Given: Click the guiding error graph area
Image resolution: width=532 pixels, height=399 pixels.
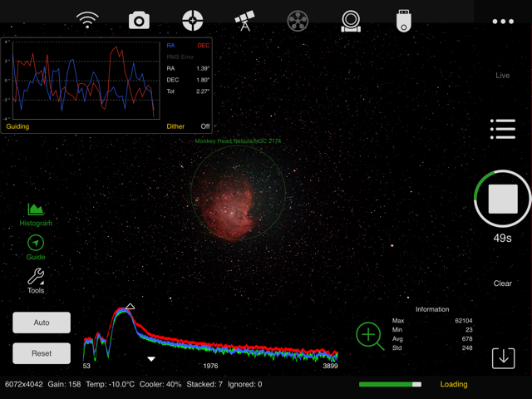Looking at the screenshot, I should (x=86, y=80).
